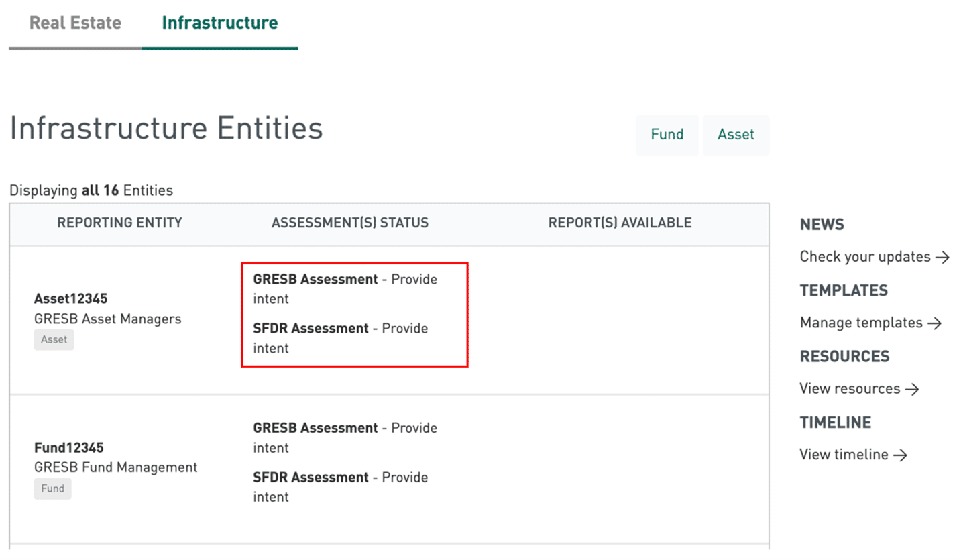Click arrow icon next to Check your updates
The height and width of the screenshot is (560, 959).
pyautogui.click(x=943, y=257)
